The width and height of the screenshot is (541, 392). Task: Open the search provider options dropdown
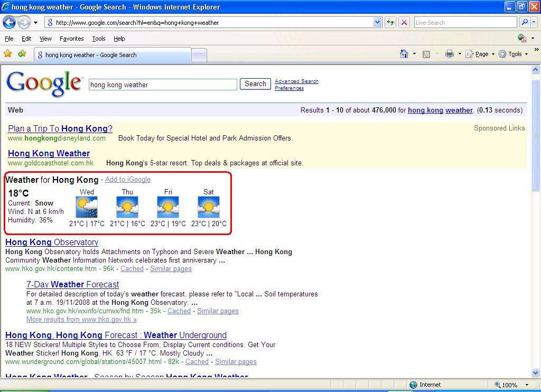point(534,22)
